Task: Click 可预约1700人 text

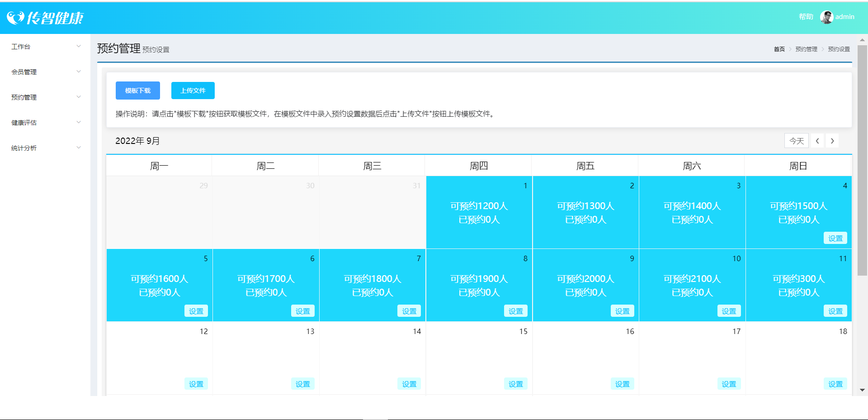Action: tap(266, 279)
